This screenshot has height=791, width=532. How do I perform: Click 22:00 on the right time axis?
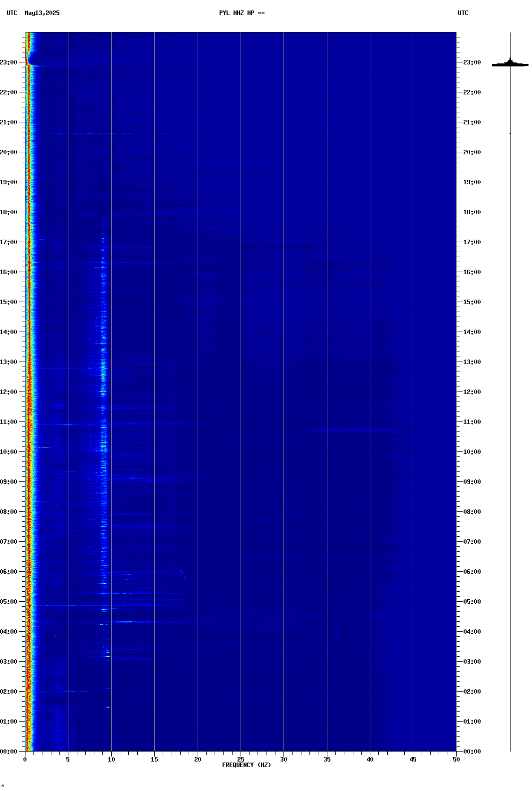[472, 92]
